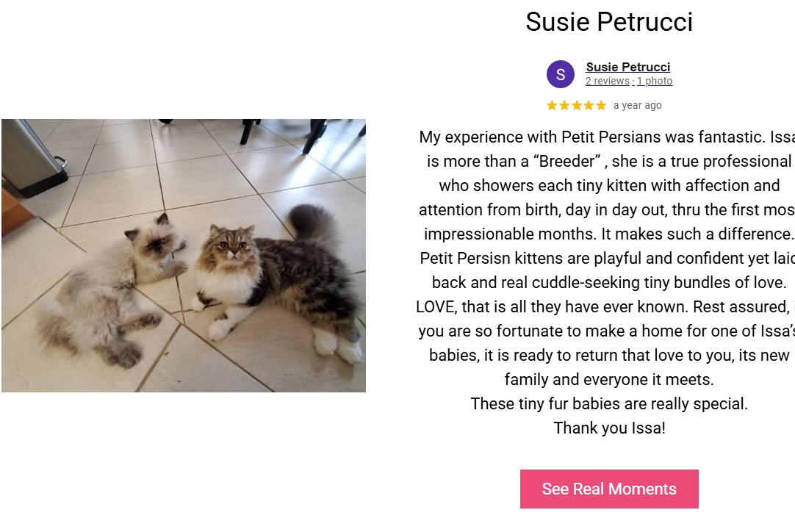Image resolution: width=795 pixels, height=532 pixels.
Task: Click the 'These tiny fur babies' sentence
Action: click(609, 403)
